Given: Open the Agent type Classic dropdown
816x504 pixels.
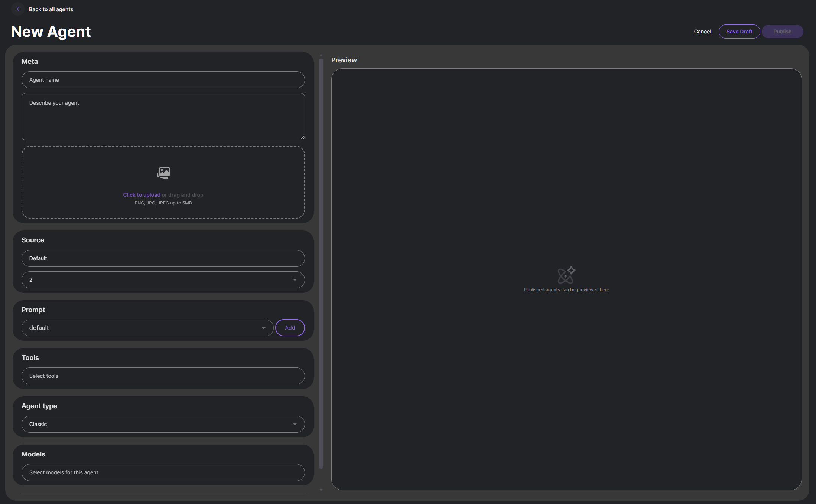Looking at the screenshot, I should click(163, 424).
